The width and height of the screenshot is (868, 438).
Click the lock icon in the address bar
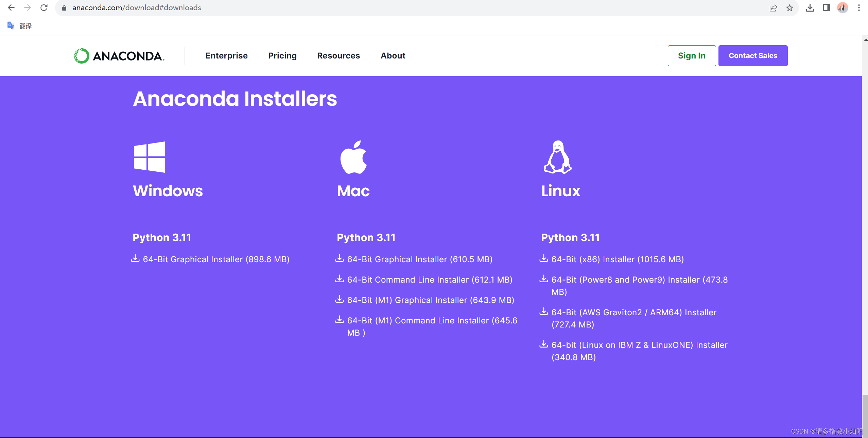(64, 8)
